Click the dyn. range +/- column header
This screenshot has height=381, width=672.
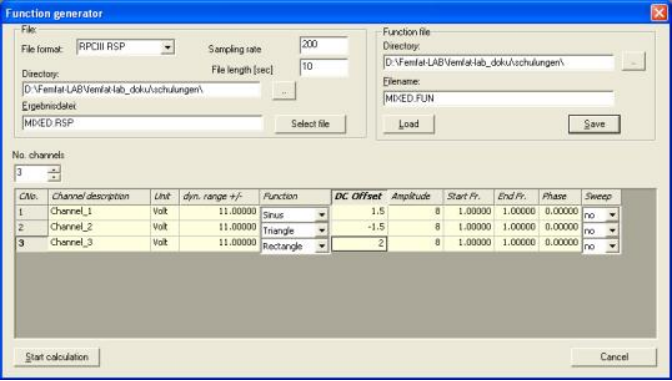tap(219, 196)
